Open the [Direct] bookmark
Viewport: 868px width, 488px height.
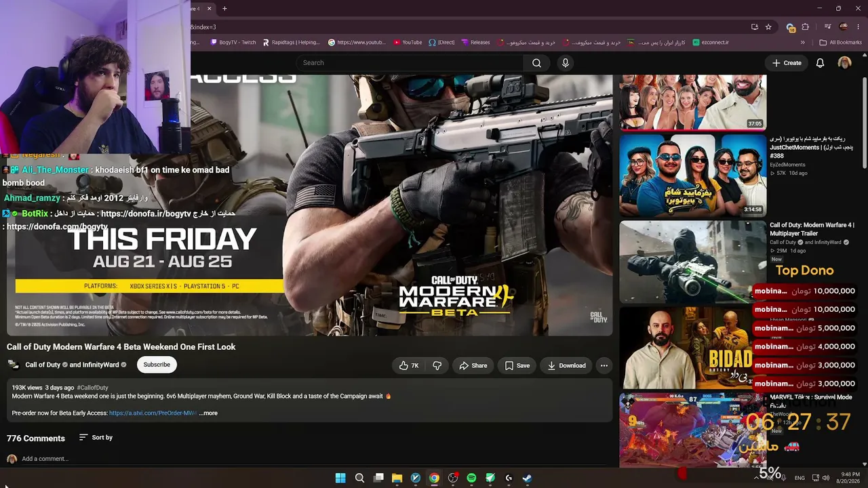click(441, 43)
